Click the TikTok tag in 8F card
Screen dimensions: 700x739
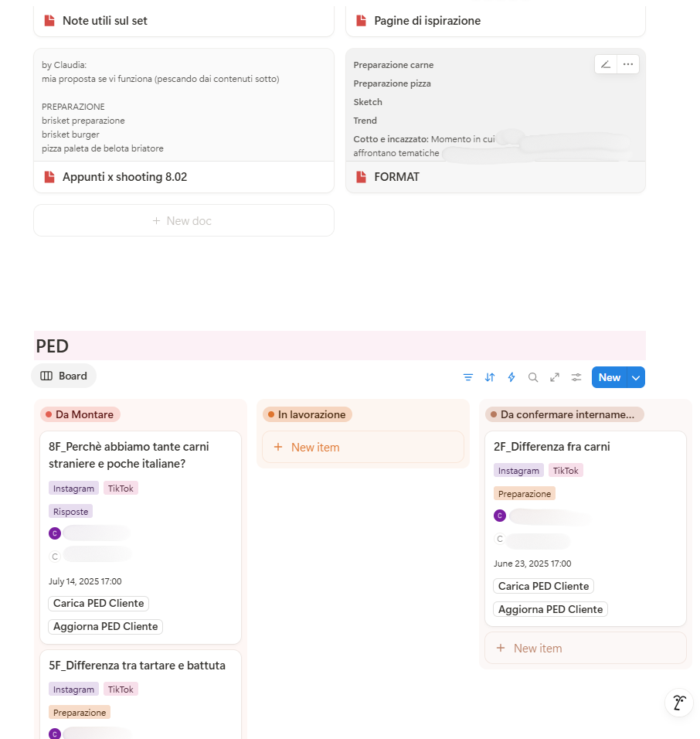pos(121,489)
